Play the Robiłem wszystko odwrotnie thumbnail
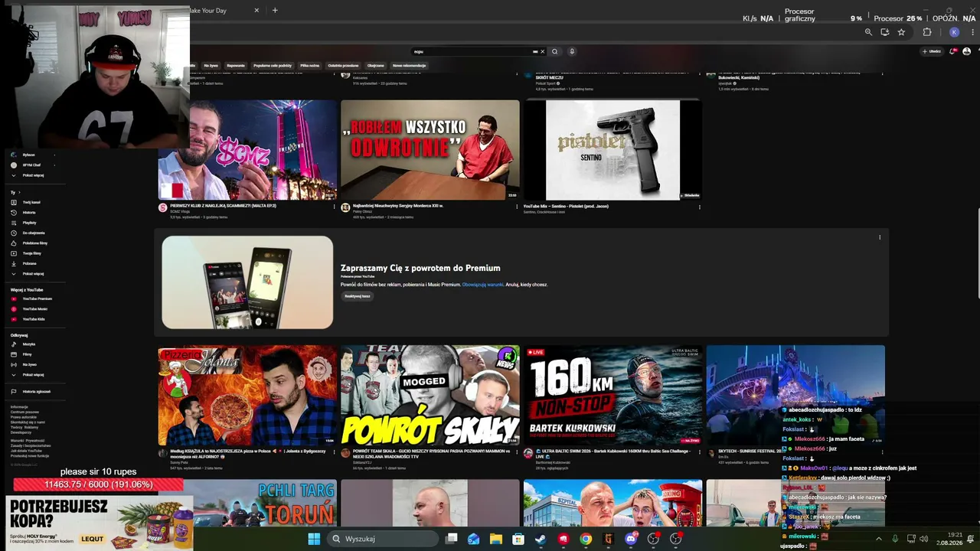The width and height of the screenshot is (980, 551). coord(430,150)
